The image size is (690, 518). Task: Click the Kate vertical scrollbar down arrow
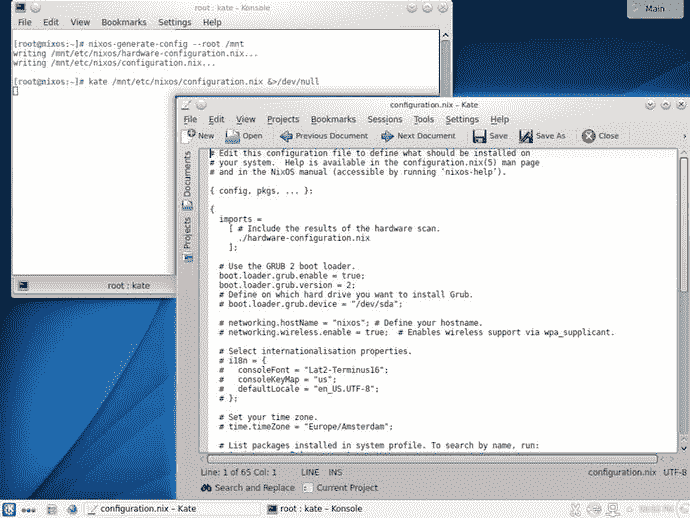click(683, 449)
